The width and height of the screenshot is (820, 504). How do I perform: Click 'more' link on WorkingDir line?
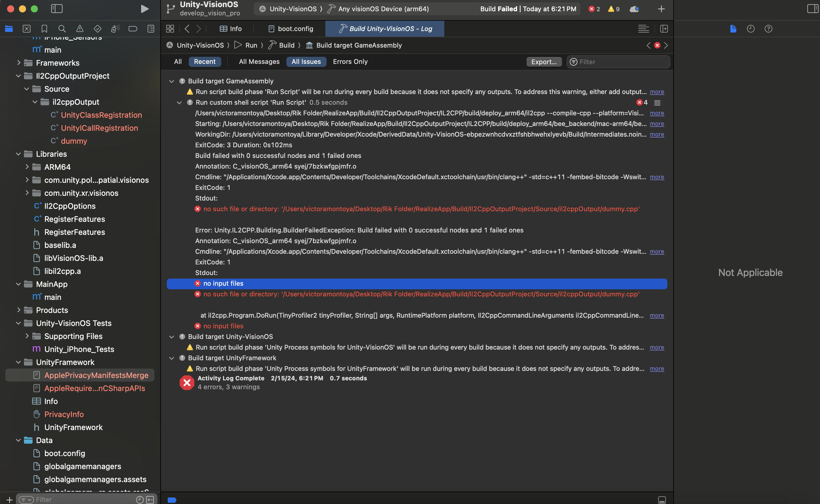pyautogui.click(x=657, y=135)
